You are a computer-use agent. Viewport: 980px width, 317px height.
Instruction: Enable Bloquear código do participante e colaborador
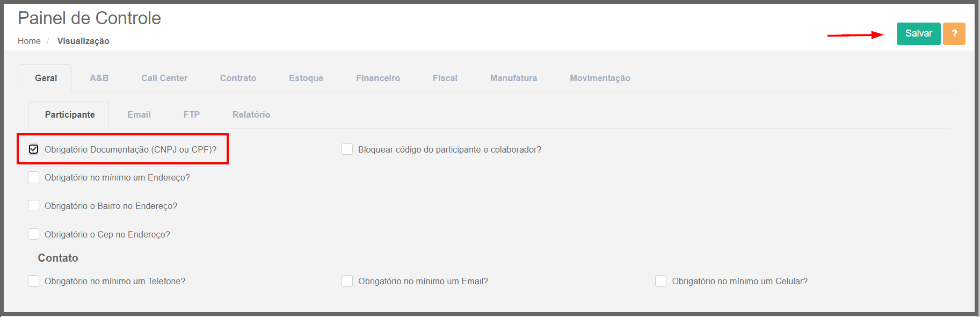point(347,149)
